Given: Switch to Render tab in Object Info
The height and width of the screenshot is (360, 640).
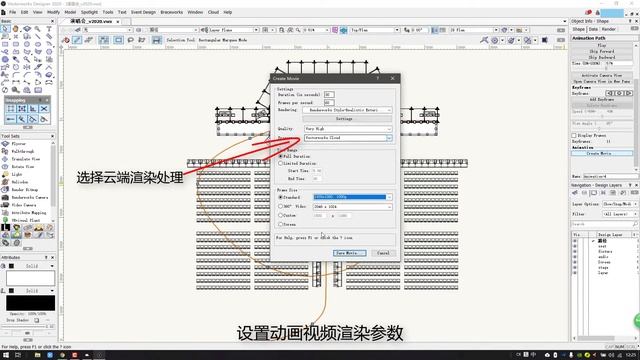Looking at the screenshot, I should (x=609, y=29).
